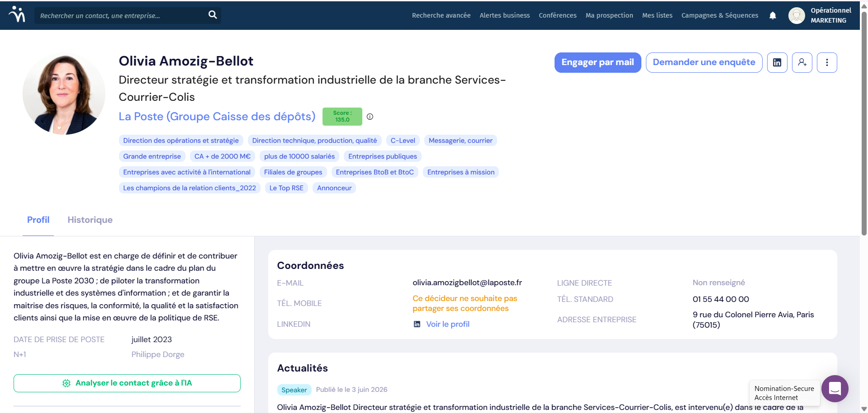Open Ma prospection menu

pyautogui.click(x=609, y=15)
